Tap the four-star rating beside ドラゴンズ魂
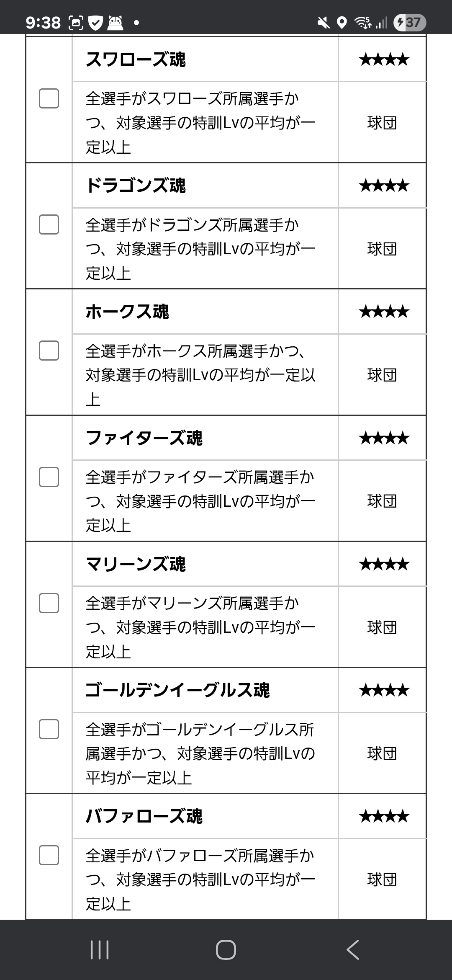The width and height of the screenshot is (452, 980). coord(384,186)
